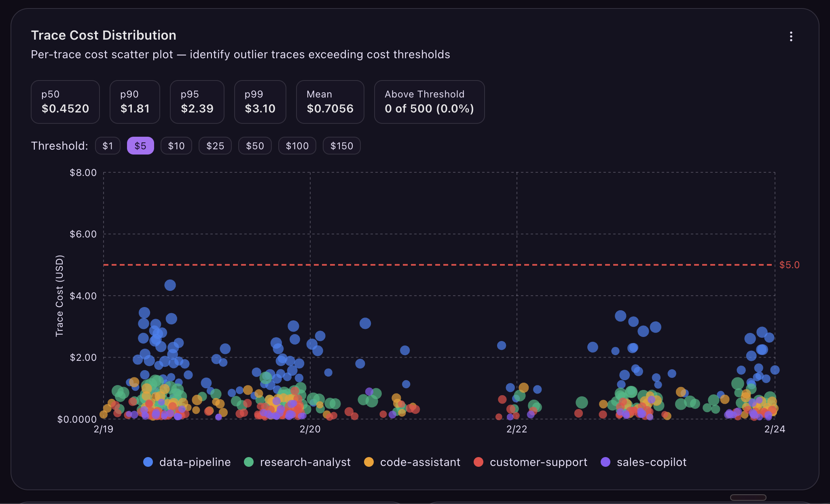Image resolution: width=830 pixels, height=504 pixels.
Task: Select the $150 threshold chip
Action: point(341,146)
